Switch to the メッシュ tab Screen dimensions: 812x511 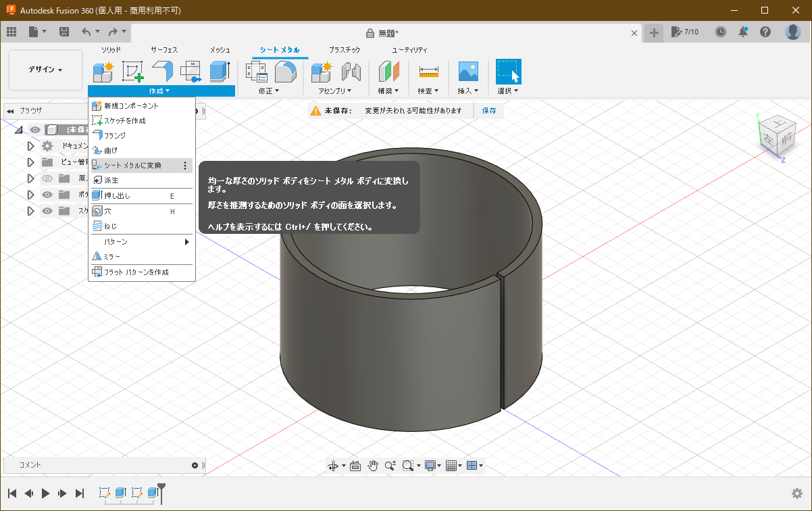coord(220,50)
